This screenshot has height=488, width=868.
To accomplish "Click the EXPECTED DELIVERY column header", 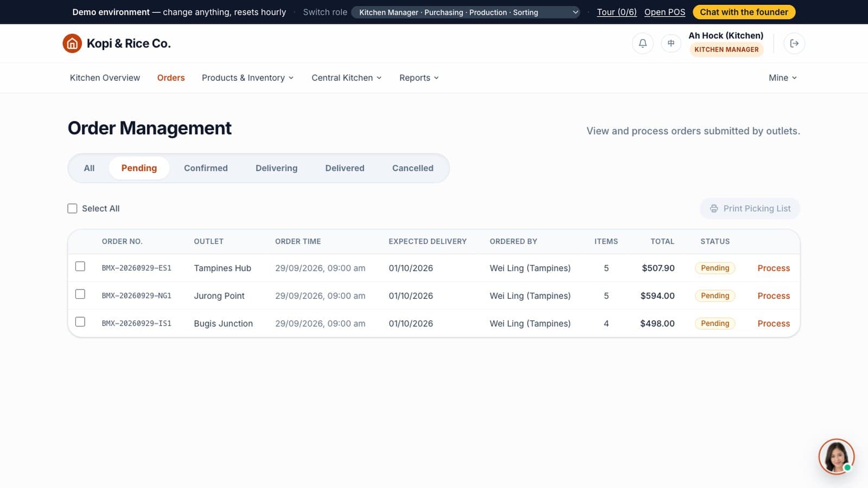I will [x=427, y=242].
